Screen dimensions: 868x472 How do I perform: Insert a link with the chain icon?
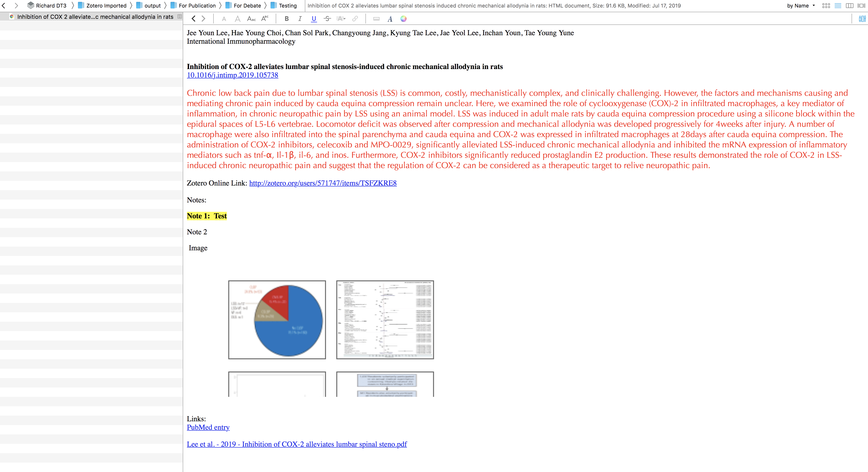point(355,19)
